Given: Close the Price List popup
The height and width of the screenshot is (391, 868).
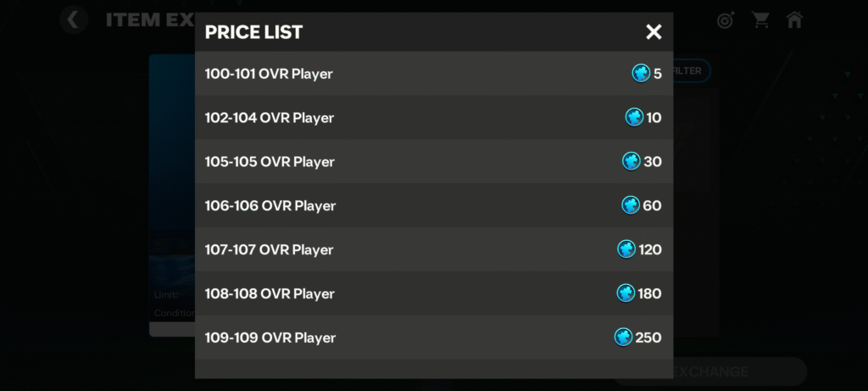Looking at the screenshot, I should click(654, 32).
